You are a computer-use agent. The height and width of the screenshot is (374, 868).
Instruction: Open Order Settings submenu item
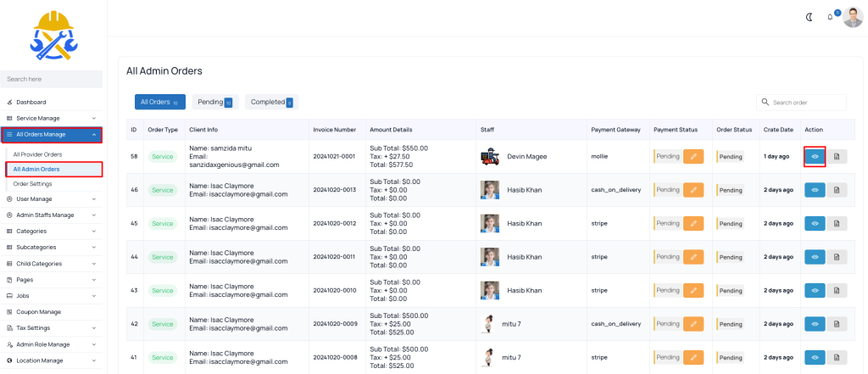[33, 183]
